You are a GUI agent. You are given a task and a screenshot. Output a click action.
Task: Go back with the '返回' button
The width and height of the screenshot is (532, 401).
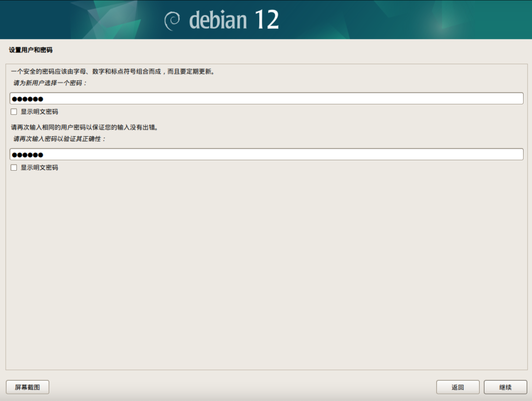pos(458,387)
